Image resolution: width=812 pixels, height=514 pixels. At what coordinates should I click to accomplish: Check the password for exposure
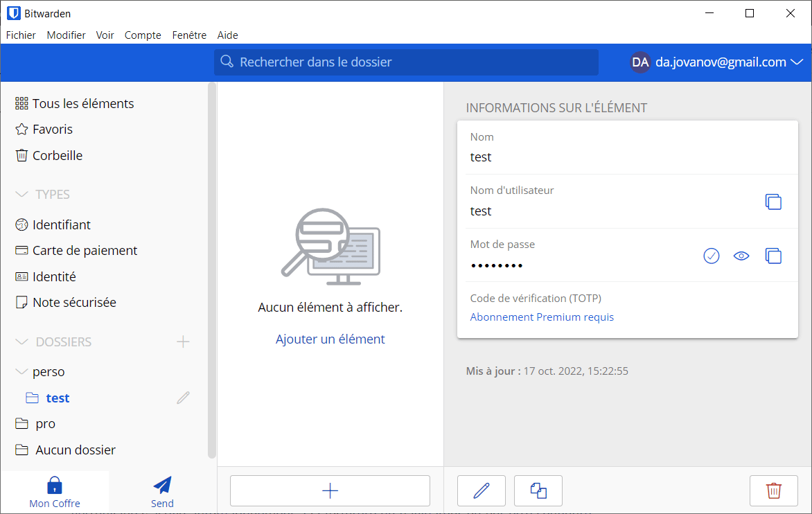coord(711,256)
